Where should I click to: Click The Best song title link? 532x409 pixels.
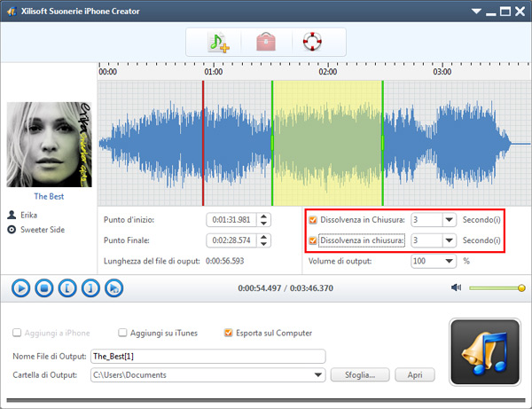49,196
